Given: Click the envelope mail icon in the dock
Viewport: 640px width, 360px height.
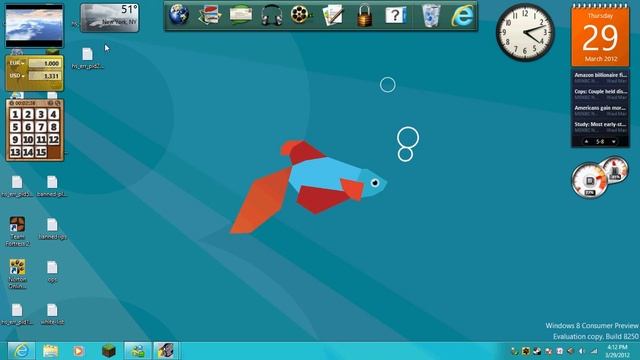Looking at the screenshot, I should pyautogui.click(x=241, y=15).
